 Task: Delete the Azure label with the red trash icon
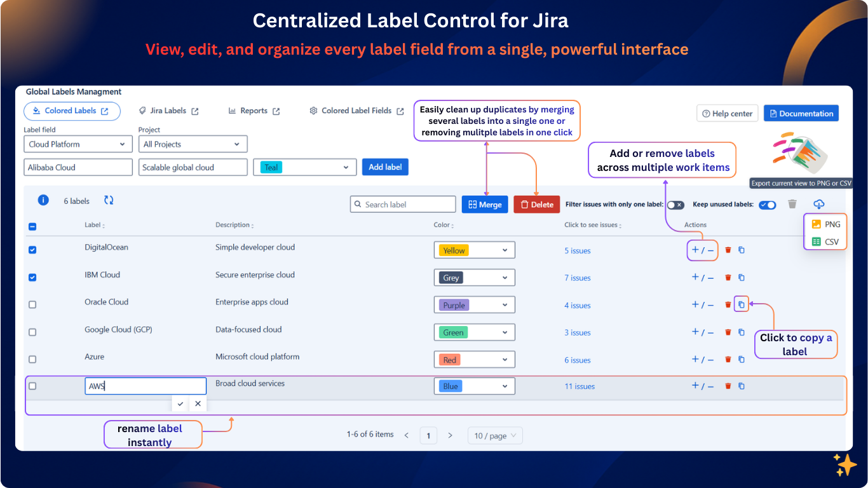(728, 359)
